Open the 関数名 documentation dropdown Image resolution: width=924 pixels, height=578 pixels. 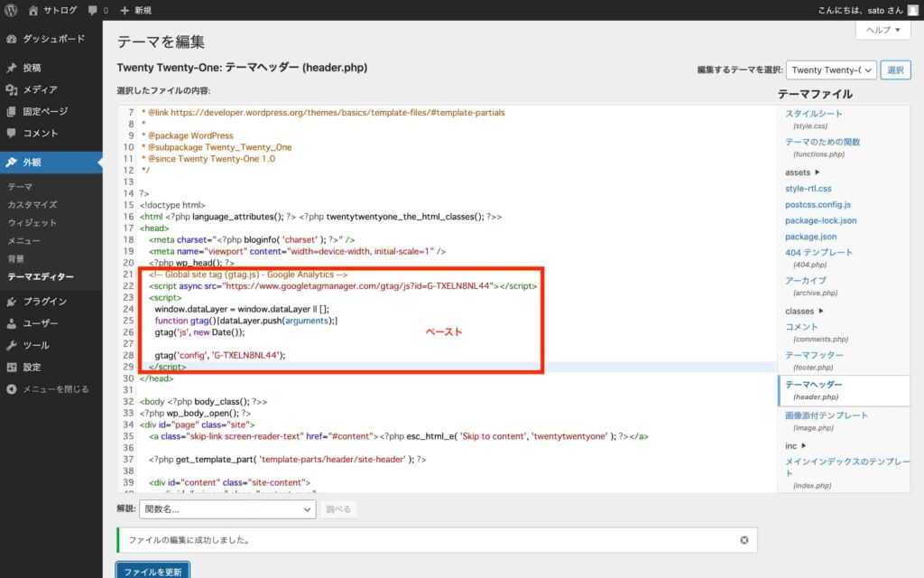click(227, 509)
